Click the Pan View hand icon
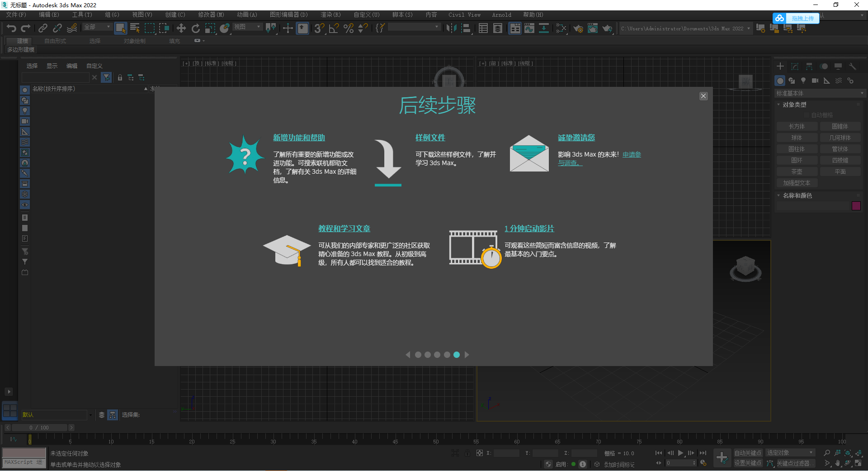This screenshot has width=868, height=471. 838,463
